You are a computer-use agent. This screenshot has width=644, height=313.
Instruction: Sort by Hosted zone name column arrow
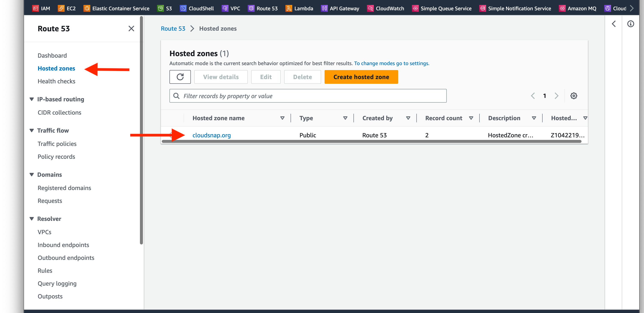point(282,118)
